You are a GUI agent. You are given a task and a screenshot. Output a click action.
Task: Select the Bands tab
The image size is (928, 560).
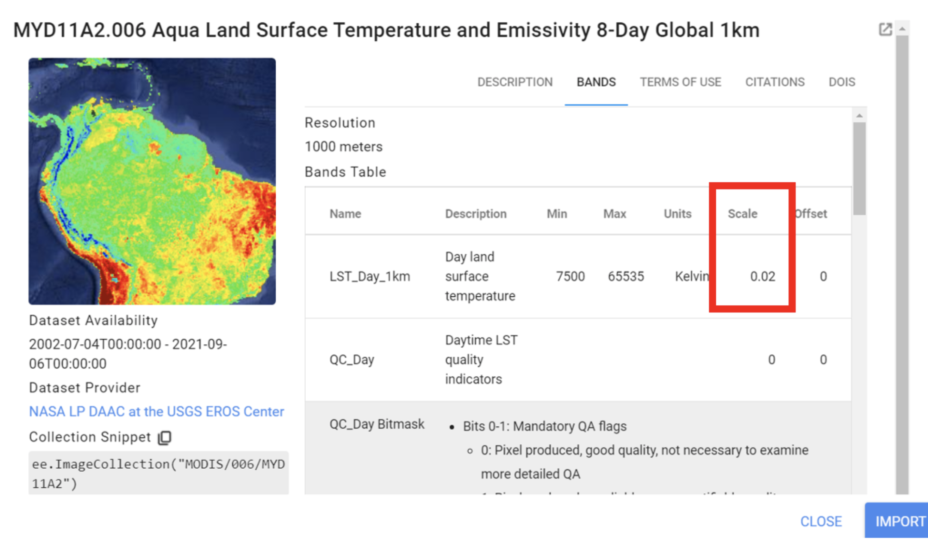click(x=596, y=82)
